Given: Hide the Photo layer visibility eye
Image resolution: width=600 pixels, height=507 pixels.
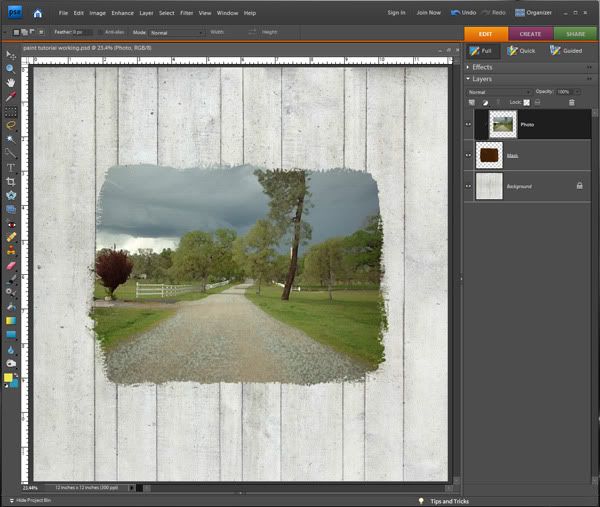Looking at the screenshot, I should pyautogui.click(x=468, y=124).
